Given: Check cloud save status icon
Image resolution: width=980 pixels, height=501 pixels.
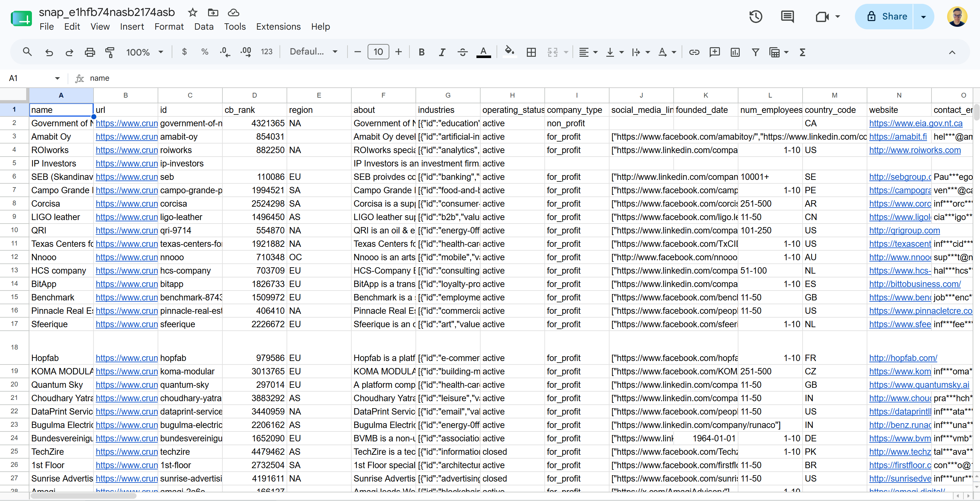Looking at the screenshot, I should pyautogui.click(x=233, y=12).
